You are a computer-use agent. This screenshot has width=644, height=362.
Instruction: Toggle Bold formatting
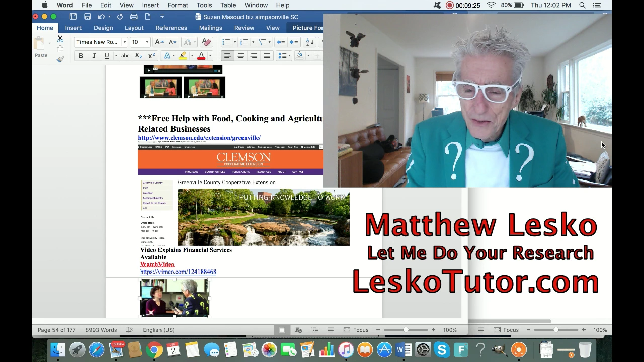tap(80, 56)
